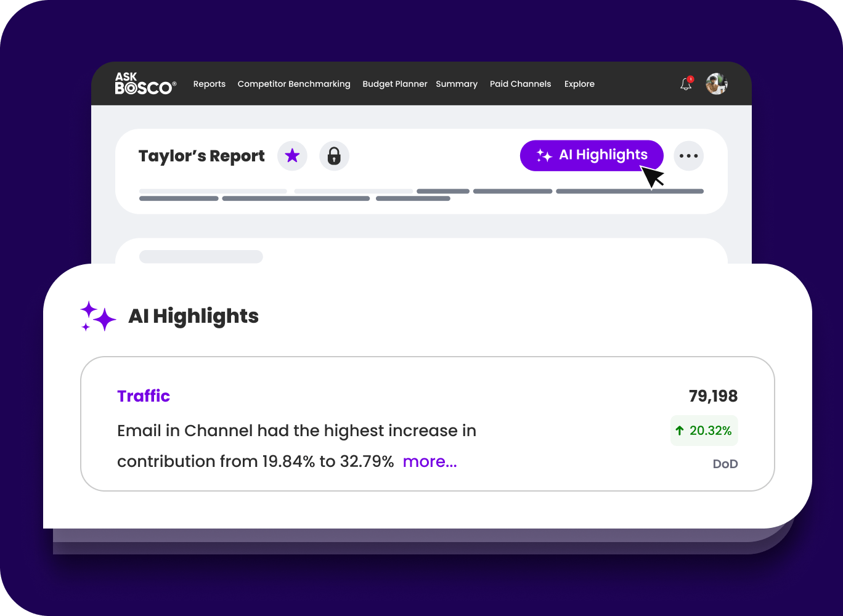843x616 pixels.
Task: Click the red notification count badge
Action: (691, 79)
